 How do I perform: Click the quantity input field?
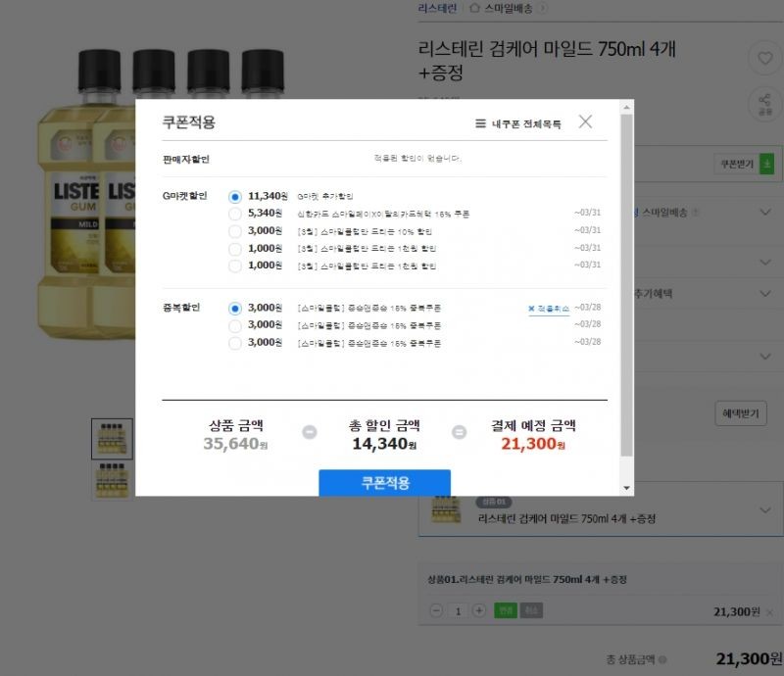(458, 610)
